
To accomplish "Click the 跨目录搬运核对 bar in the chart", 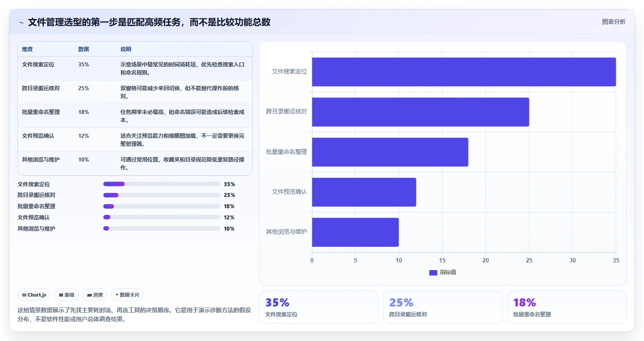I will pos(421,112).
